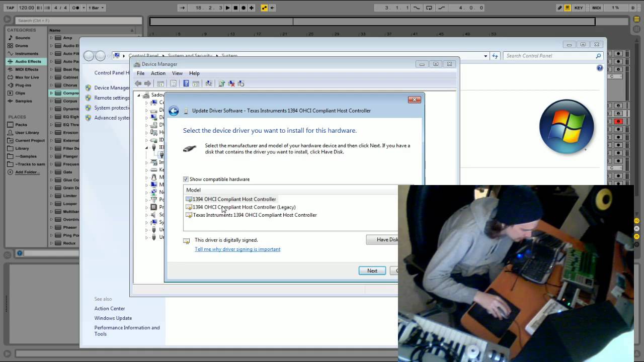Click Ableton Record button in transport
Viewport: 644px width, 362px height.
[x=244, y=8]
